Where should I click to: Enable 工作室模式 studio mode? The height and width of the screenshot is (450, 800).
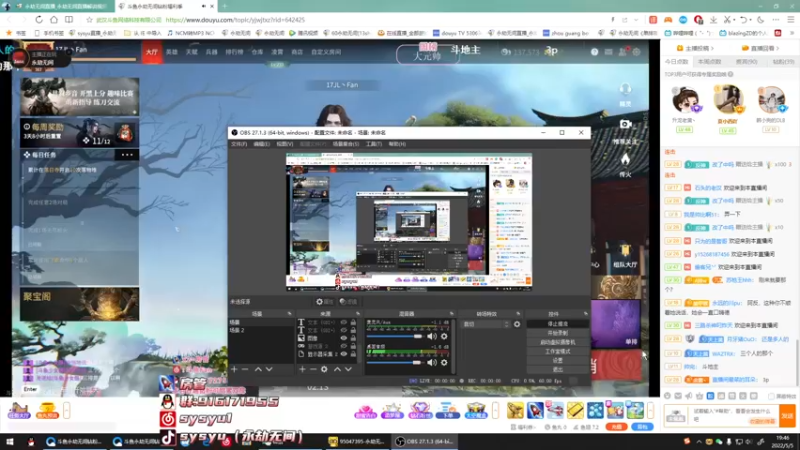557,351
